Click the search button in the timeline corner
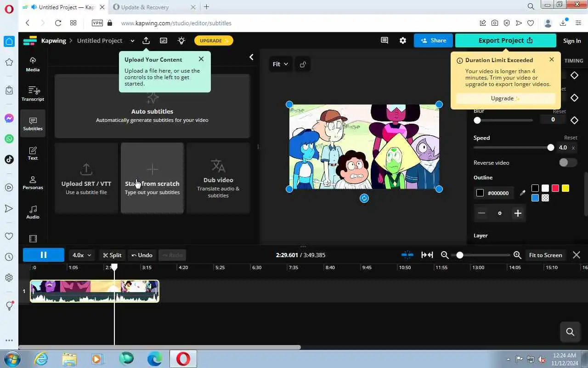 click(571, 332)
